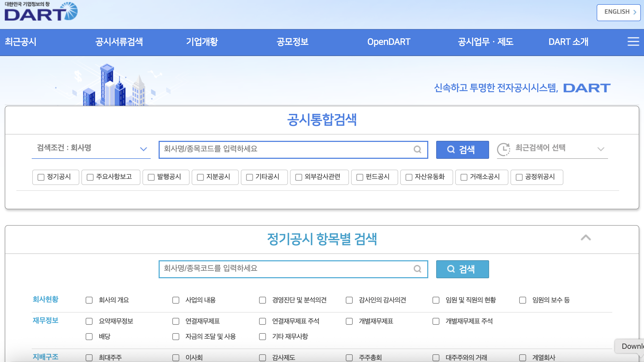Click the blue 검색 search button
Image resolution: width=644 pixels, height=362 pixels.
462,150
